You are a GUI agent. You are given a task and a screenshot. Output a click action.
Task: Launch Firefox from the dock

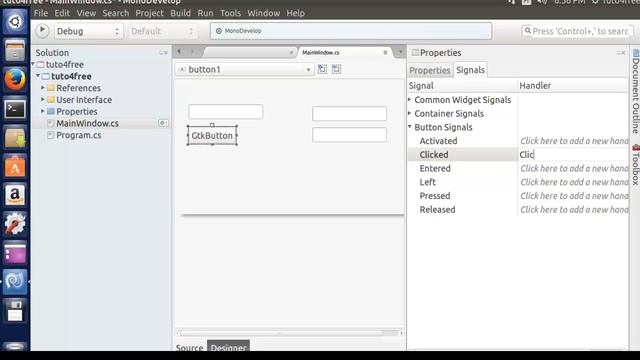[x=15, y=80]
